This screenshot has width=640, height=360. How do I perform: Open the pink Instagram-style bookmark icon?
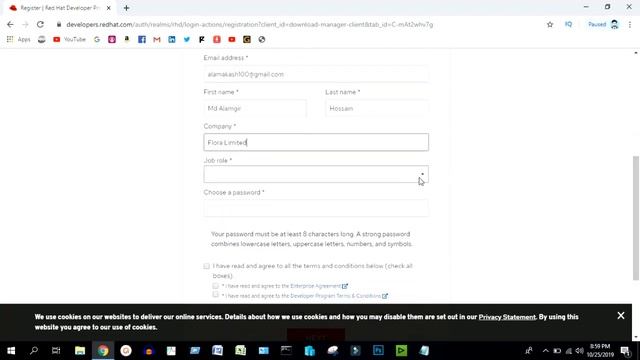click(112, 40)
